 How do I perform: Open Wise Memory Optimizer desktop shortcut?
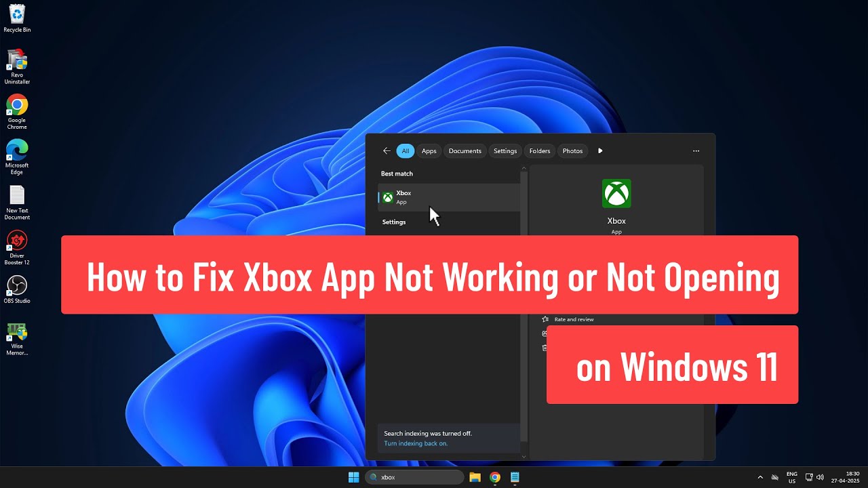pos(17,339)
